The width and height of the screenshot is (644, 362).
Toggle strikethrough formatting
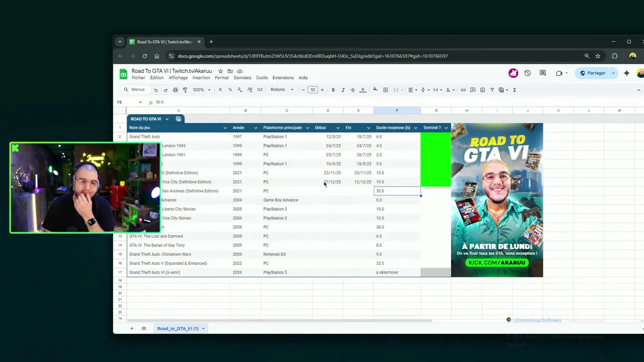pos(353,90)
